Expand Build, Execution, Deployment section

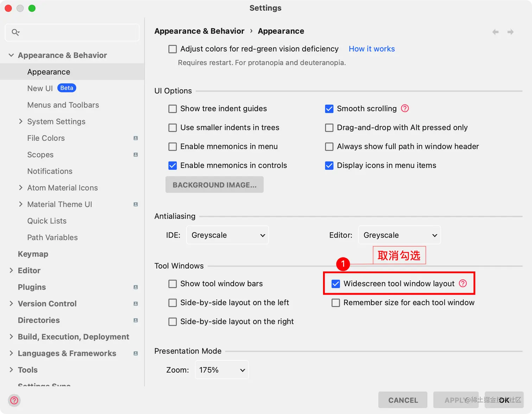point(11,337)
